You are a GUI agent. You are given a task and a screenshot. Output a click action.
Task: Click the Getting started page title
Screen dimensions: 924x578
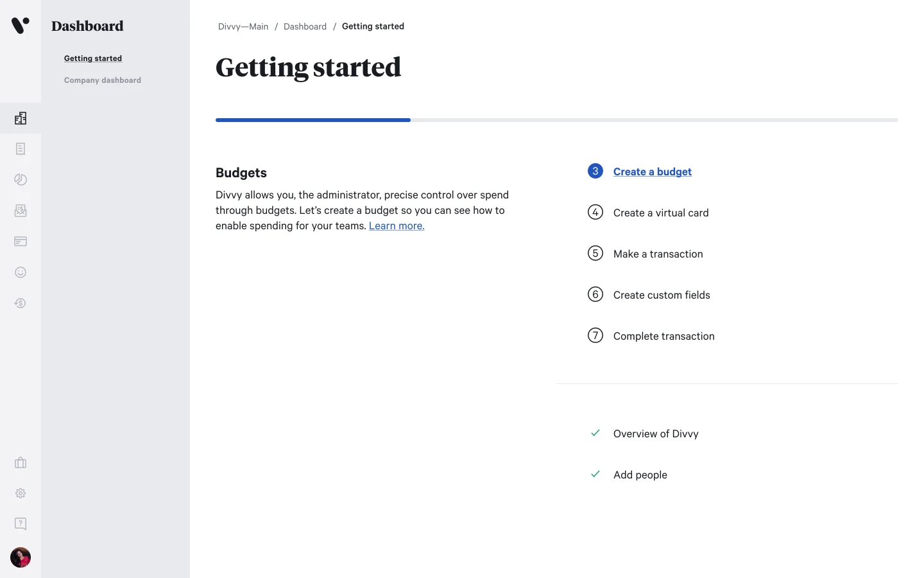309,67
